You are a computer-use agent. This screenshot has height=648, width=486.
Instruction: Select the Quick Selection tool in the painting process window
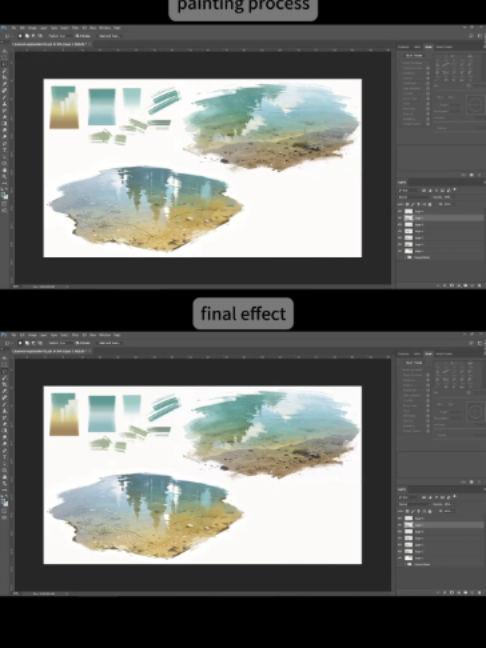pos(5,70)
